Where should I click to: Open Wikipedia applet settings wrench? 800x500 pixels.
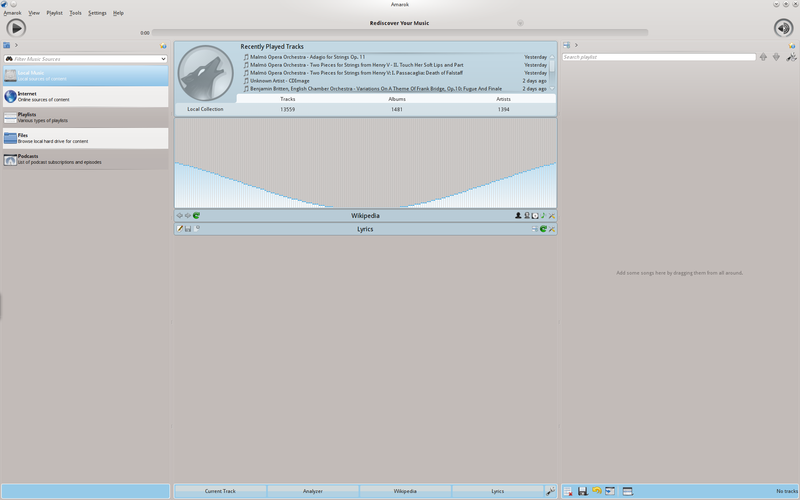552,216
